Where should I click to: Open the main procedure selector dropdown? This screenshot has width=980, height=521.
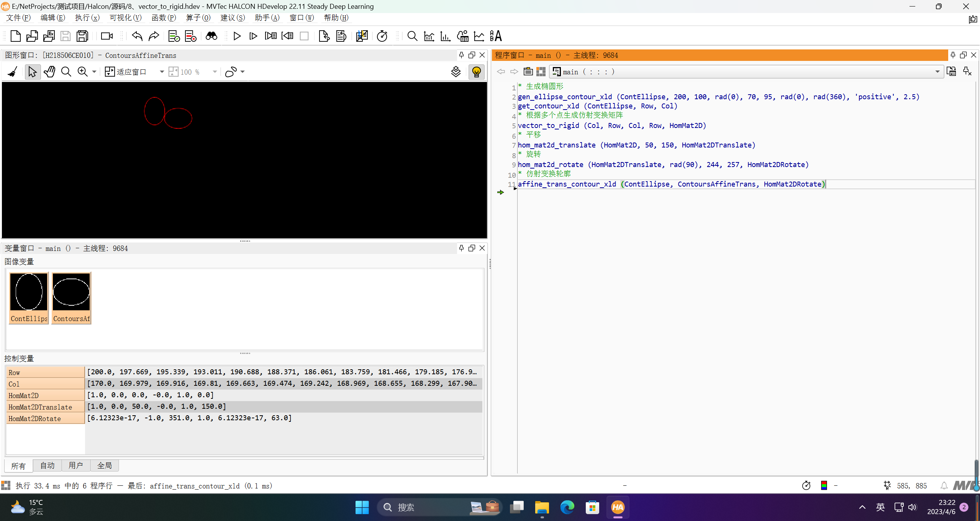[937, 72]
